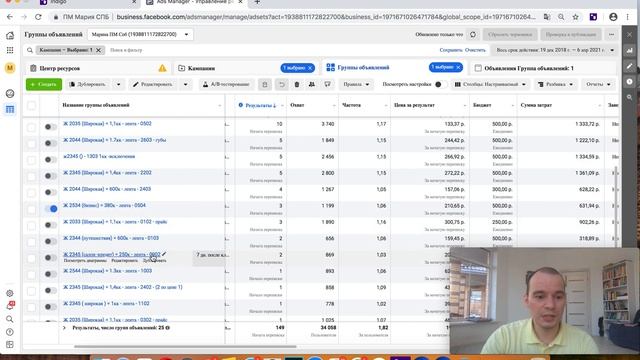This screenshot has width=640, height=360.
Task: Check the box for Ж 2345 ... 1102 row
Action: pos(31,307)
